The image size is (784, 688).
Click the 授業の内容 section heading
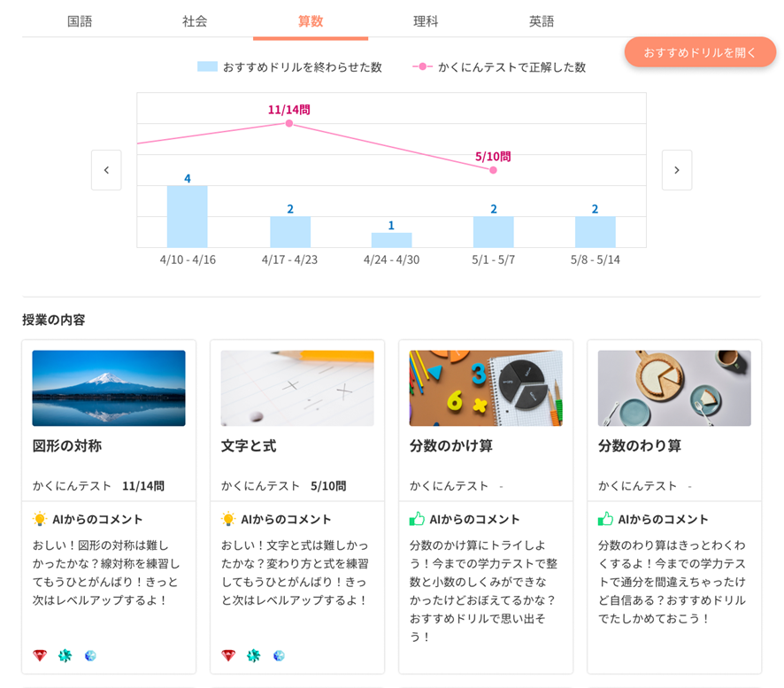(53, 320)
